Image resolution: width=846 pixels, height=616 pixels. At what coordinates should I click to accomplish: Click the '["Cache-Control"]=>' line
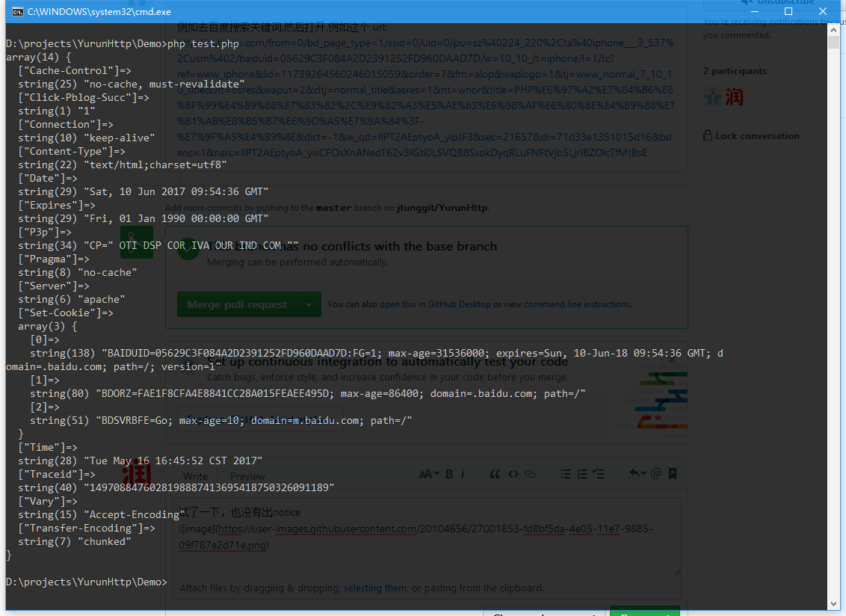point(75,71)
